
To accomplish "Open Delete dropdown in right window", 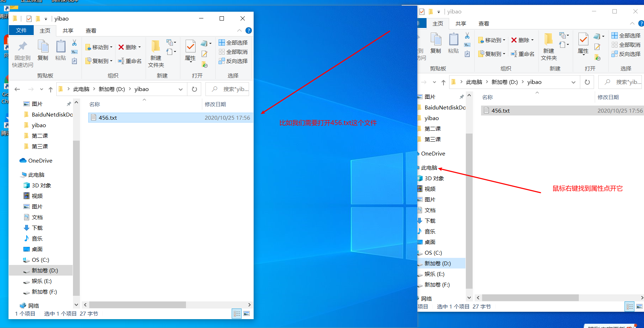I will point(522,40).
